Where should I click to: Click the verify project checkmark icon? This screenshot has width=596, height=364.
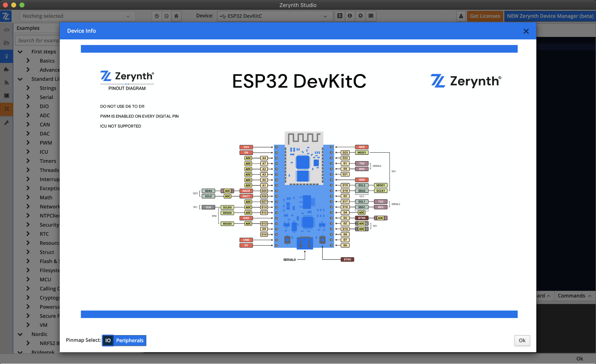tap(157, 16)
